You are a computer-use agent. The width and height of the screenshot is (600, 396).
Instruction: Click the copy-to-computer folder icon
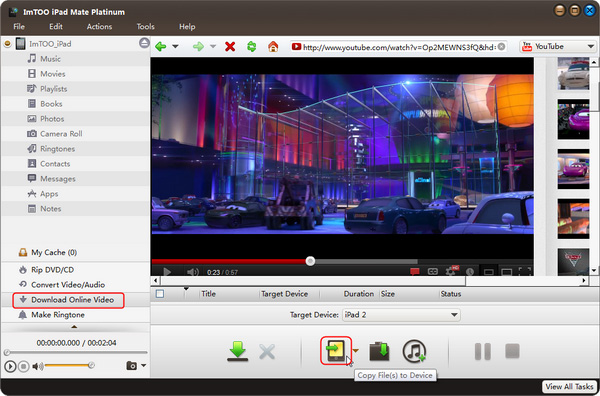379,351
